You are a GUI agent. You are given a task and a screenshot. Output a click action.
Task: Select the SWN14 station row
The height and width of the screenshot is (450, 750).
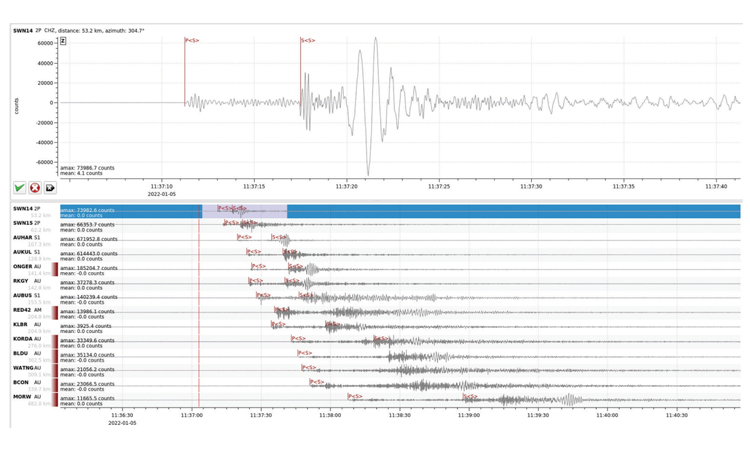(x=30, y=211)
